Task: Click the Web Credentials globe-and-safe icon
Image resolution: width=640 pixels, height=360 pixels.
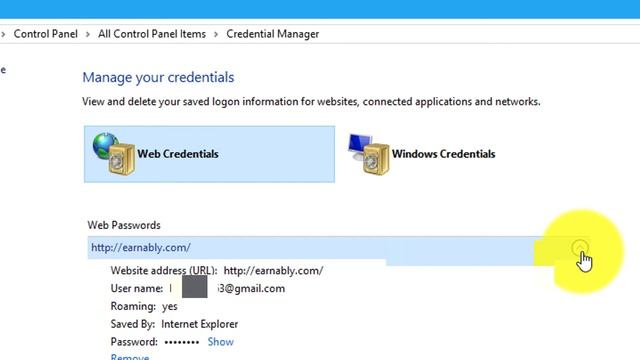Action: coord(113,154)
